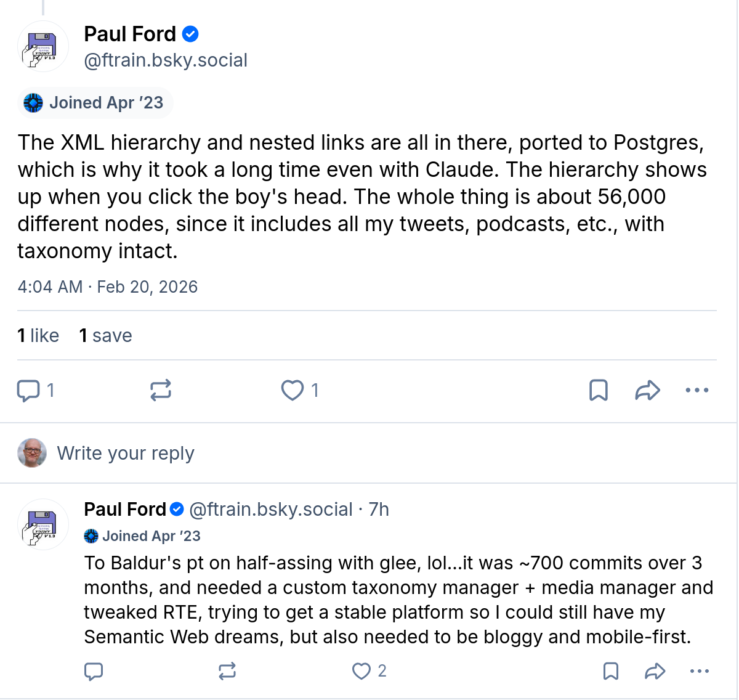Open more options menu on main post
The height and width of the screenshot is (700, 739).
[x=697, y=391]
